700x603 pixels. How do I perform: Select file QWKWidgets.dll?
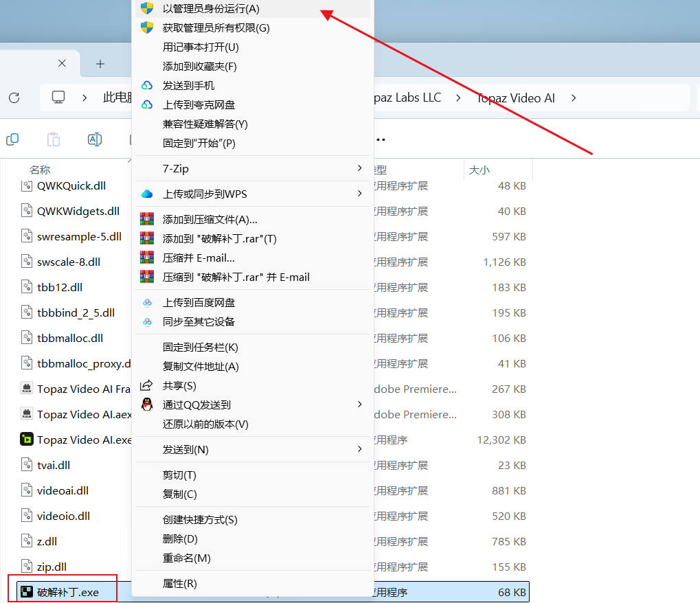78,211
